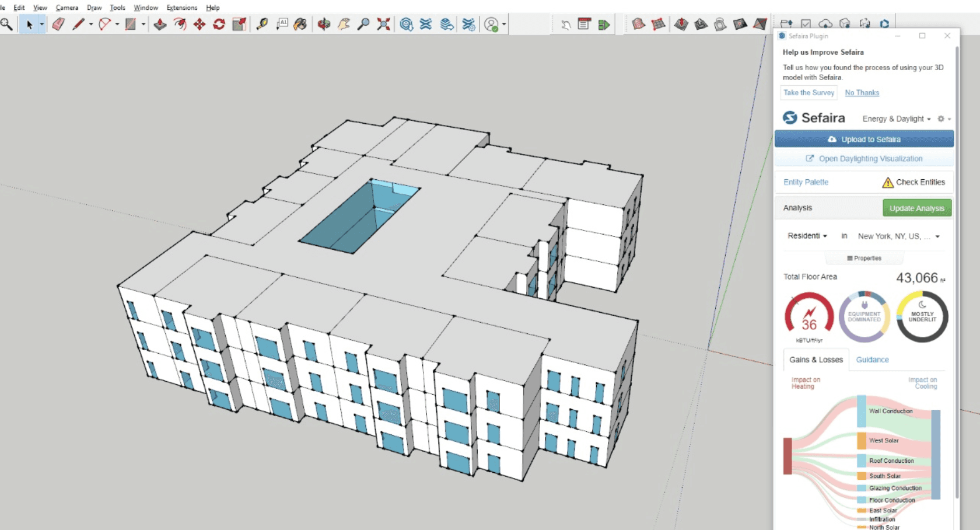Open the Smoove sandbox tool

680,25
